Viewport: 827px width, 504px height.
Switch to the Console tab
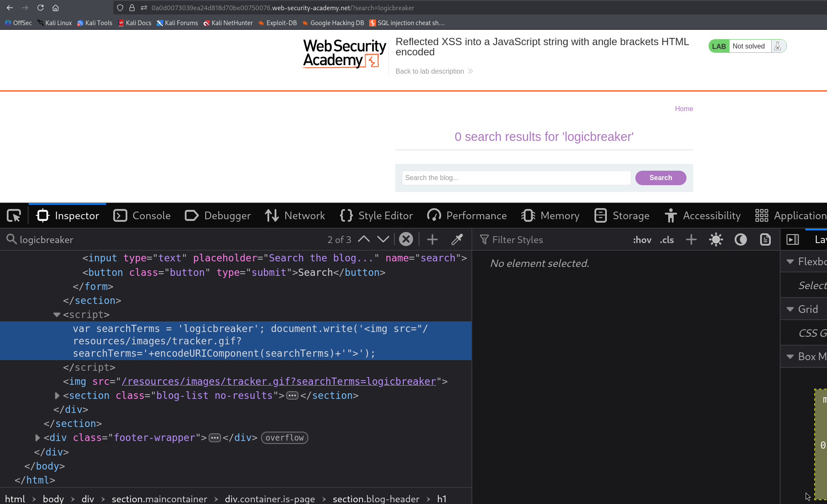pyautogui.click(x=142, y=216)
